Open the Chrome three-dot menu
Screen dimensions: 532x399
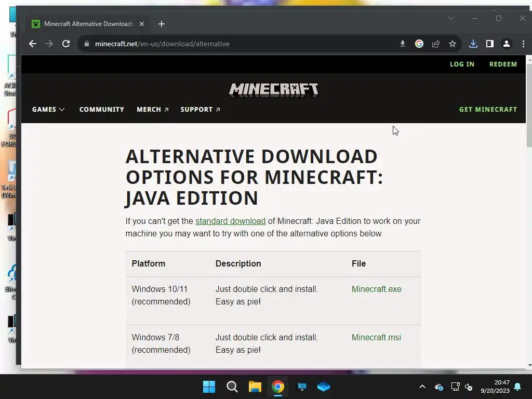523,44
